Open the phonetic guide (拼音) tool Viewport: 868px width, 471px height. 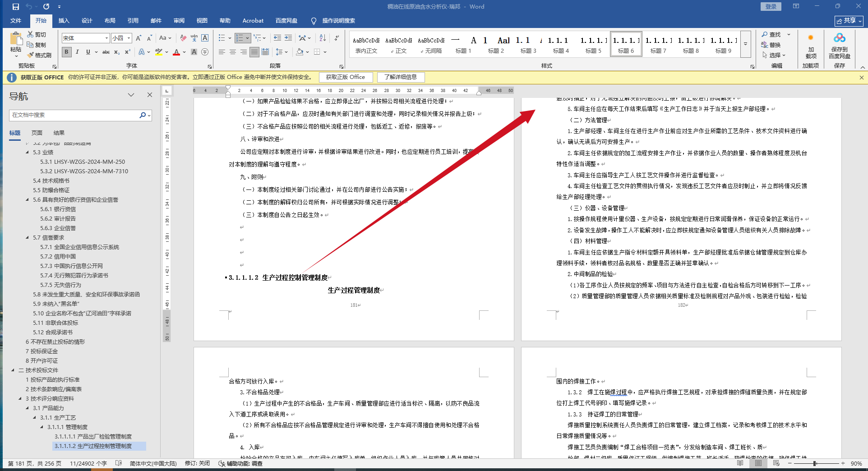click(x=194, y=38)
